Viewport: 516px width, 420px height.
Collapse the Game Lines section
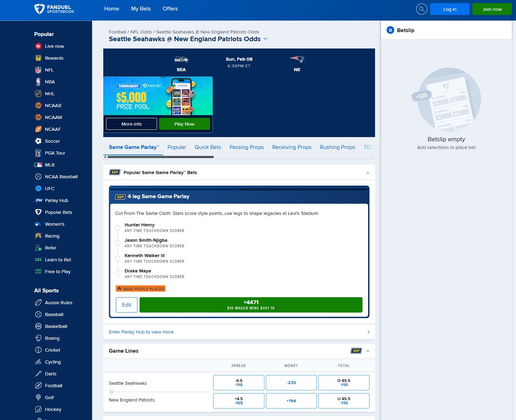(368, 351)
